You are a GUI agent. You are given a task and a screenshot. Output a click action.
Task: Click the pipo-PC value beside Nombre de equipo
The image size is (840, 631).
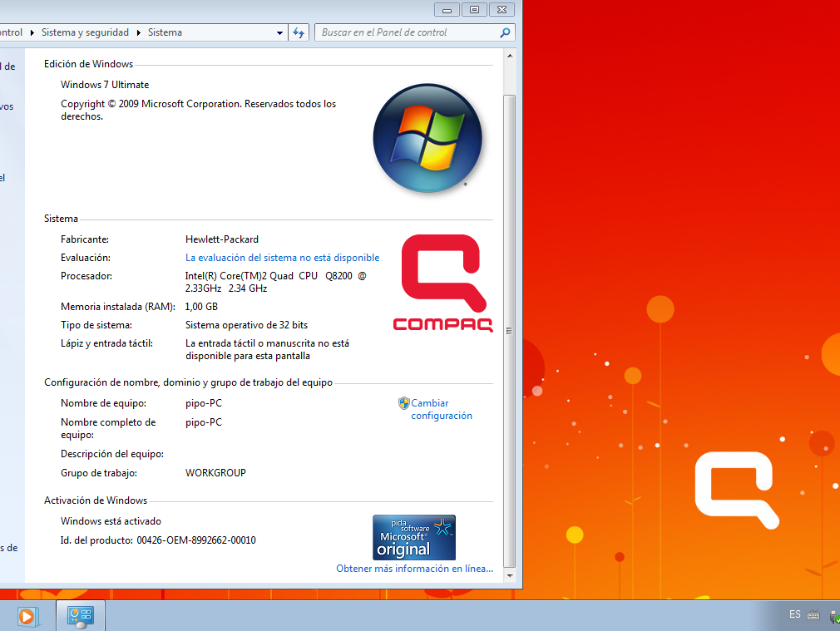[x=204, y=403]
